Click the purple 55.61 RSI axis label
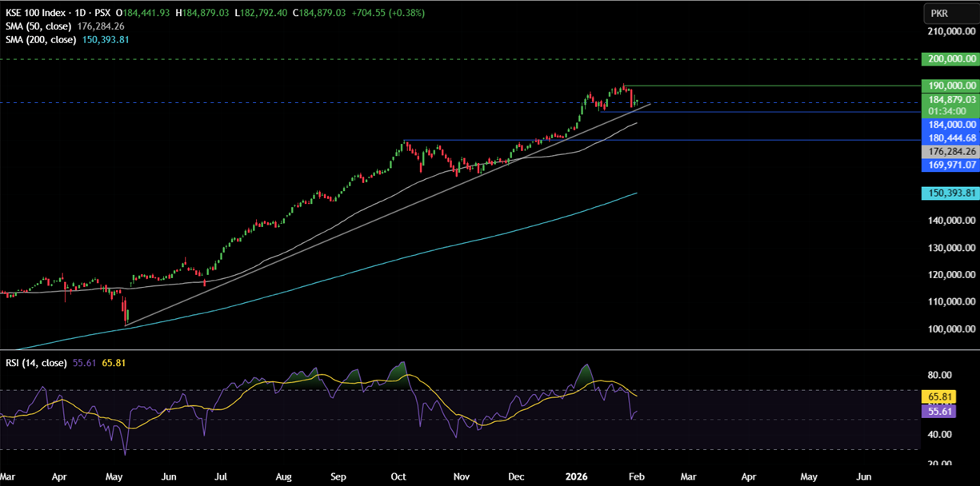980x486 pixels. click(938, 410)
